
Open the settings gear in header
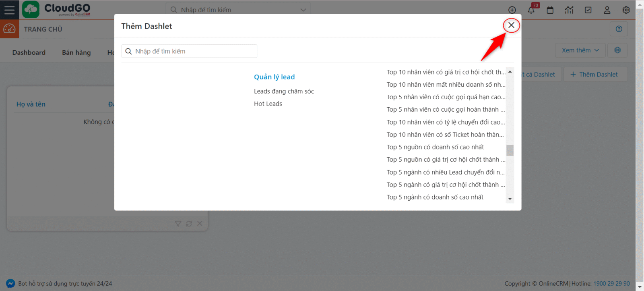(x=626, y=10)
